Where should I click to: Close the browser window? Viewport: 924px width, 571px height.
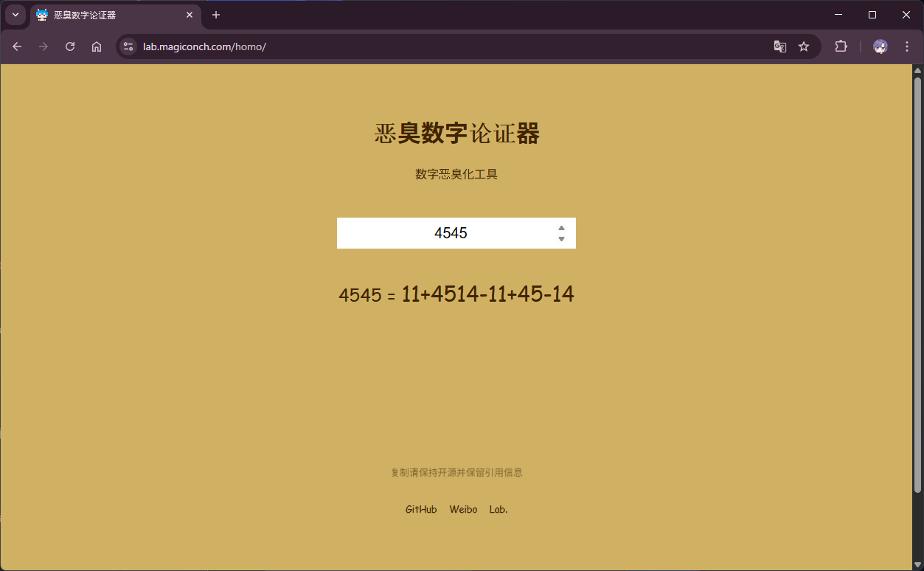(906, 15)
